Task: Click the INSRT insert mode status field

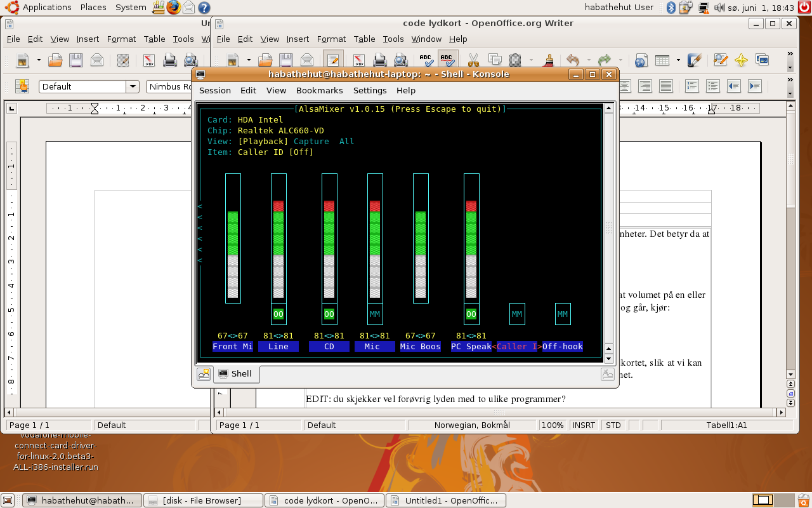Action: [584, 425]
